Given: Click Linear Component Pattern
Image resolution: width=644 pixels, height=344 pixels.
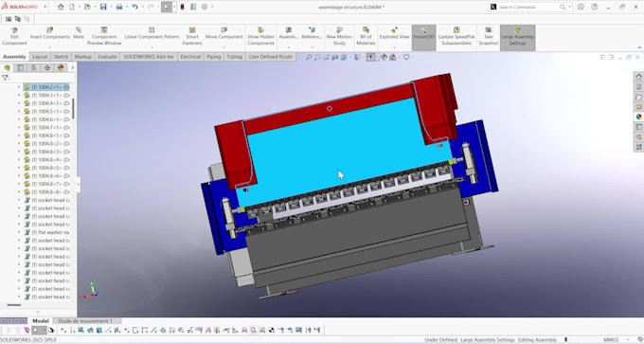Looking at the screenshot, I should click(152, 33).
